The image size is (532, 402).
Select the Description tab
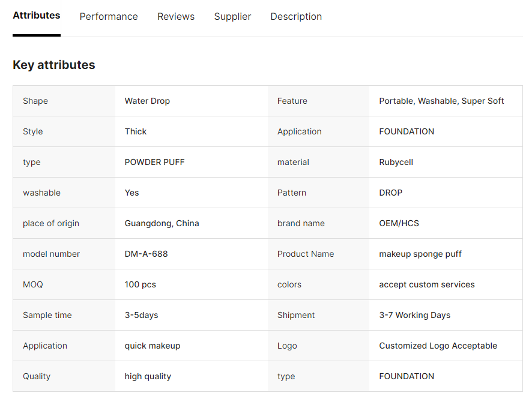pos(296,17)
